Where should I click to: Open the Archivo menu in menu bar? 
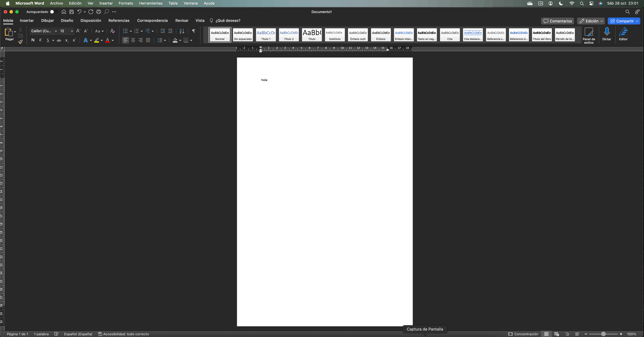[56, 3]
